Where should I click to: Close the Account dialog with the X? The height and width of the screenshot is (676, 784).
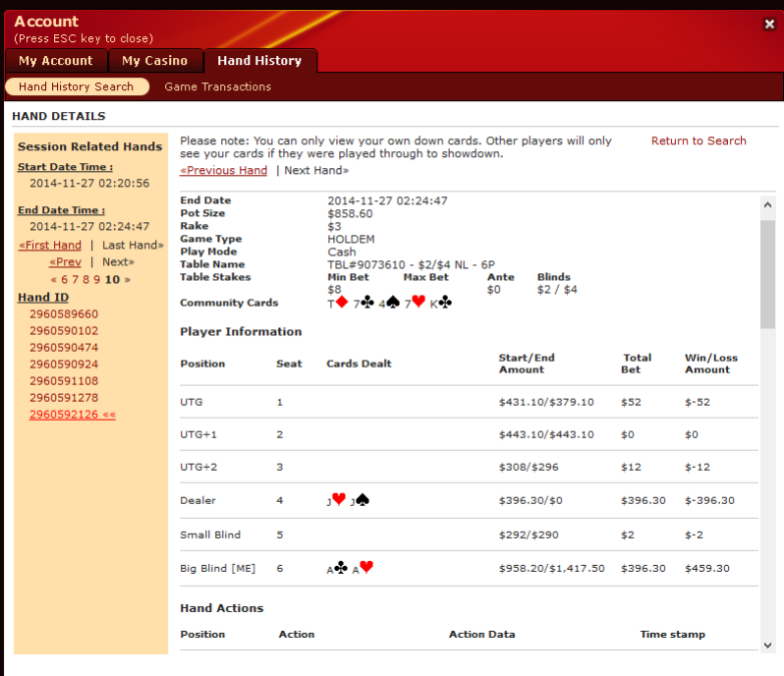(x=769, y=24)
